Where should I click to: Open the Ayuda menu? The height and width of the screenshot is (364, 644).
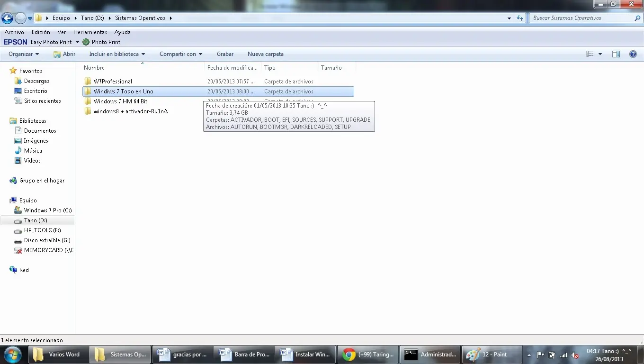click(123, 32)
